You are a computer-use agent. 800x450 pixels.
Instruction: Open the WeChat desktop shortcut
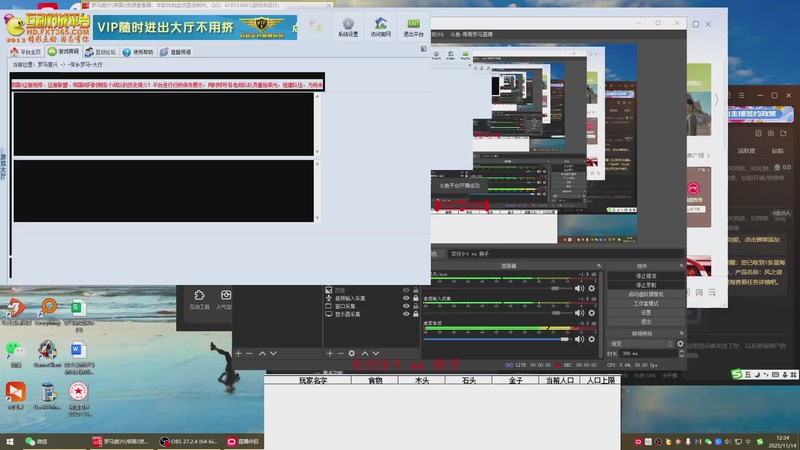pyautogui.click(x=16, y=355)
